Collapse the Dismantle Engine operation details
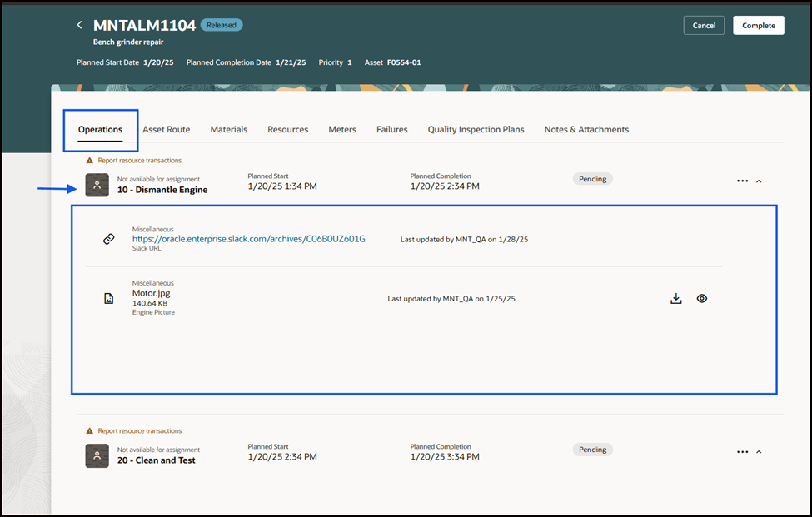The height and width of the screenshot is (517, 812). (x=758, y=181)
